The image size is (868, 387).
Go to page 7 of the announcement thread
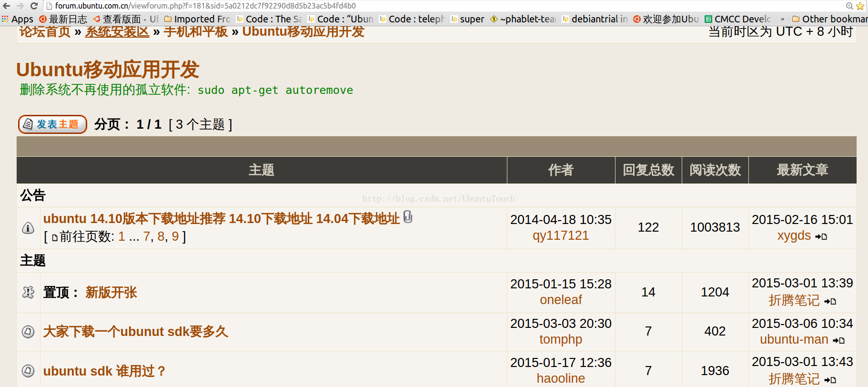(x=147, y=236)
